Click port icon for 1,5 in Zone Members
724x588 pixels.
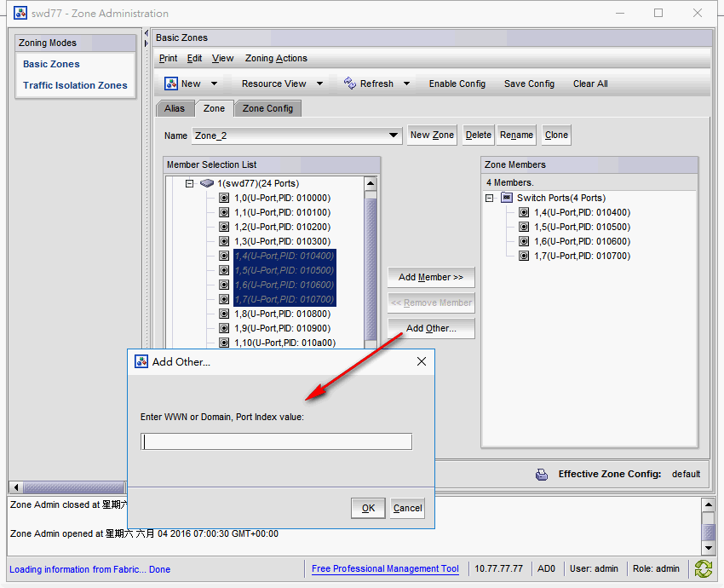pos(524,227)
